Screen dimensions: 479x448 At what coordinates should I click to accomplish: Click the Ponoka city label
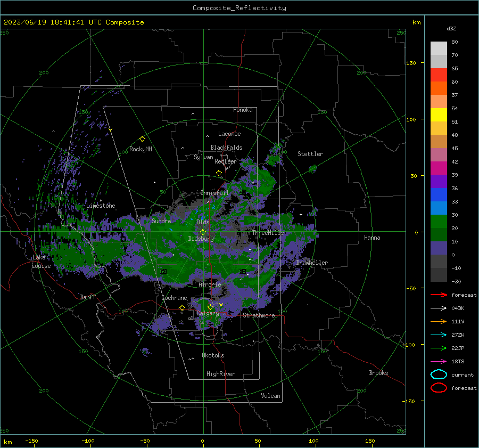click(243, 110)
